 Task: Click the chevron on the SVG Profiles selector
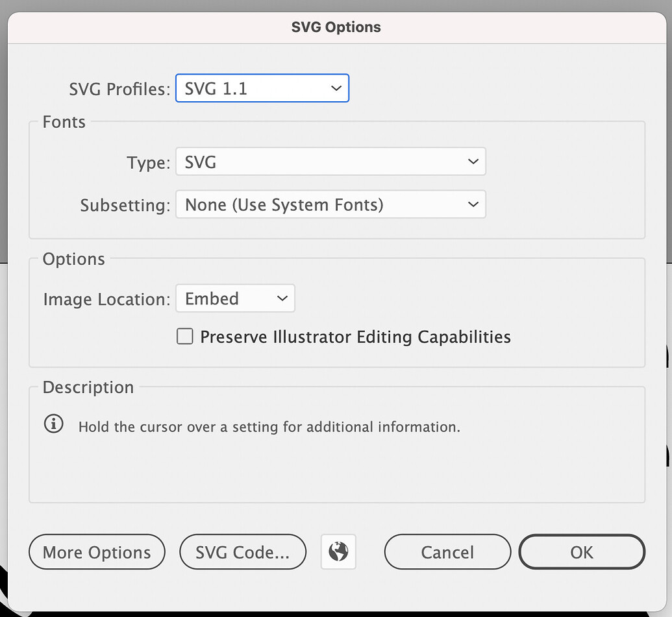pos(336,88)
